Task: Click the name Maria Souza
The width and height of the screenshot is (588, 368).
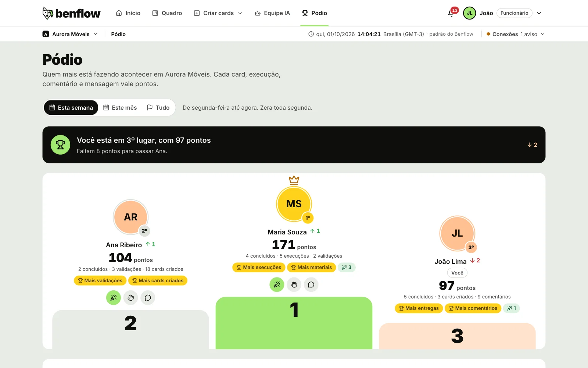Action: (x=287, y=232)
